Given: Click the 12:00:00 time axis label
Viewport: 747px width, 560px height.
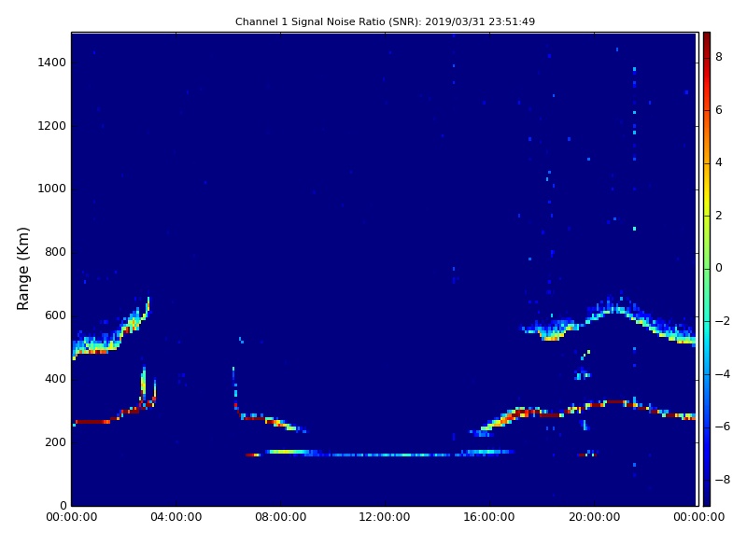Looking at the screenshot, I should (385, 517).
